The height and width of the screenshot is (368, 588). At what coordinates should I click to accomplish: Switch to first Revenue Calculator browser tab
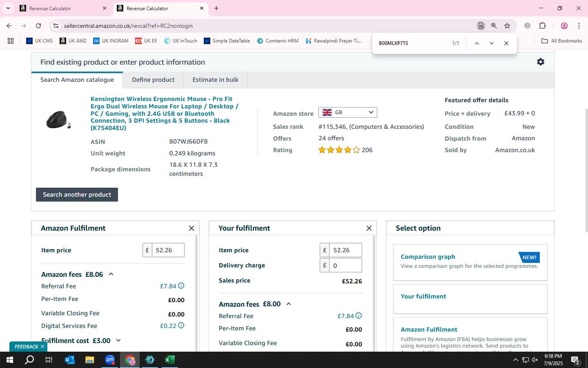click(63, 8)
